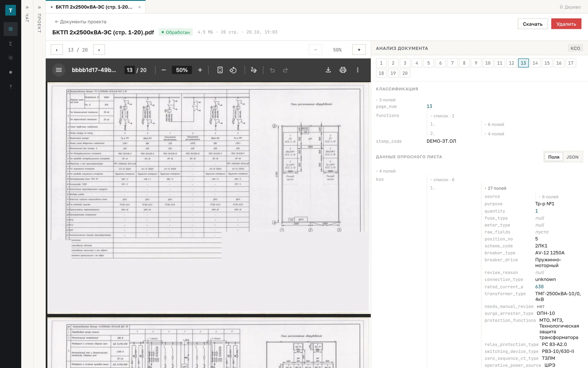
Task: Switch to the Поля view
Action: coord(554,157)
